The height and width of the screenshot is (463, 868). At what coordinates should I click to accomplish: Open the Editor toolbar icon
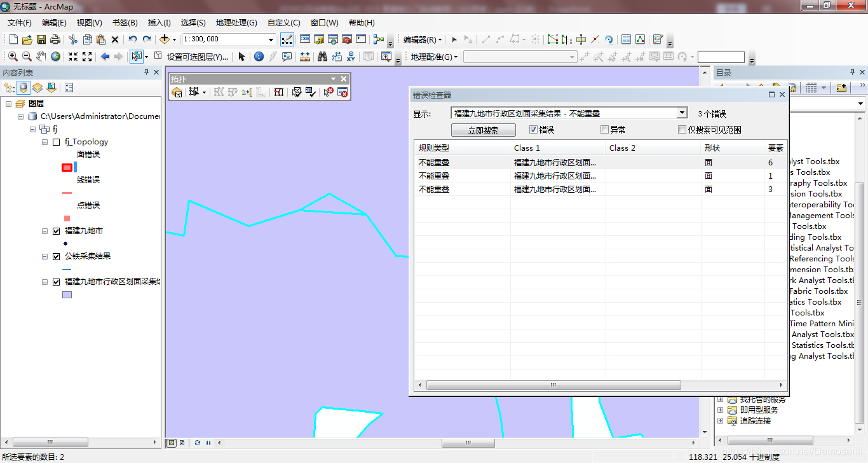[287, 39]
